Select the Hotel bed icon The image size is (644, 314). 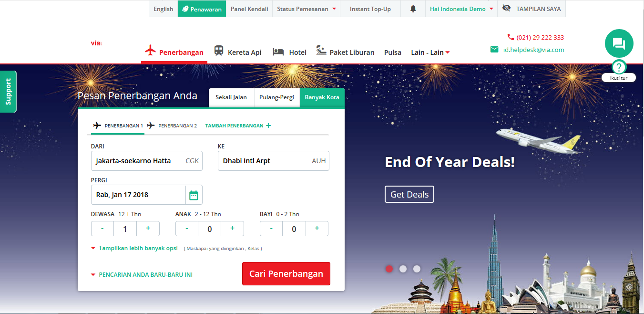click(278, 52)
